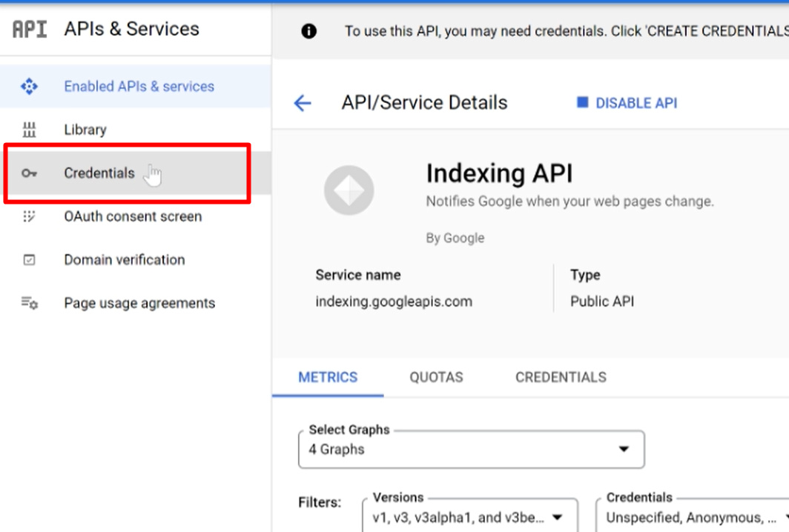Click the Domain verification checkbox icon
Screen dimensions: 789x532
29,259
